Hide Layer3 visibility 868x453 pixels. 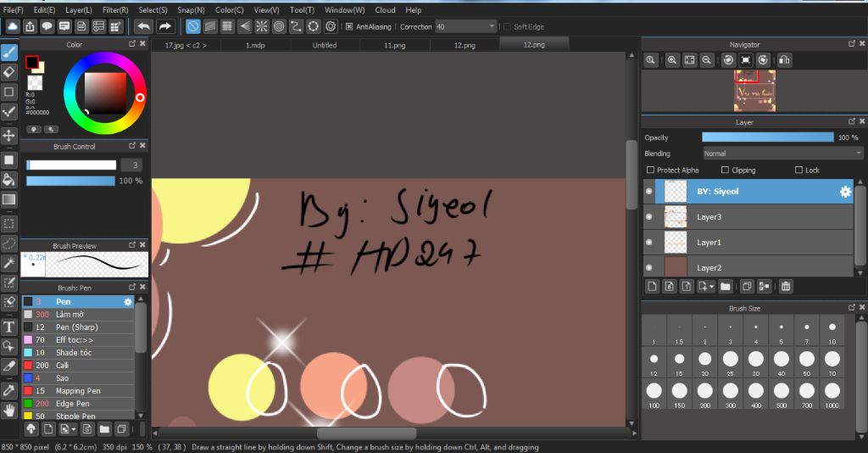[648, 216]
